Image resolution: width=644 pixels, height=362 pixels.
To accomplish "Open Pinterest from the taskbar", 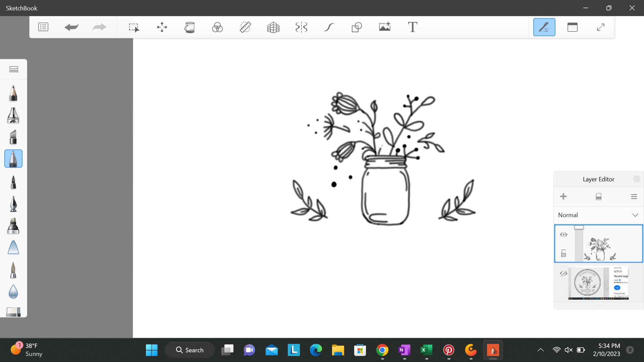I will tap(448, 350).
